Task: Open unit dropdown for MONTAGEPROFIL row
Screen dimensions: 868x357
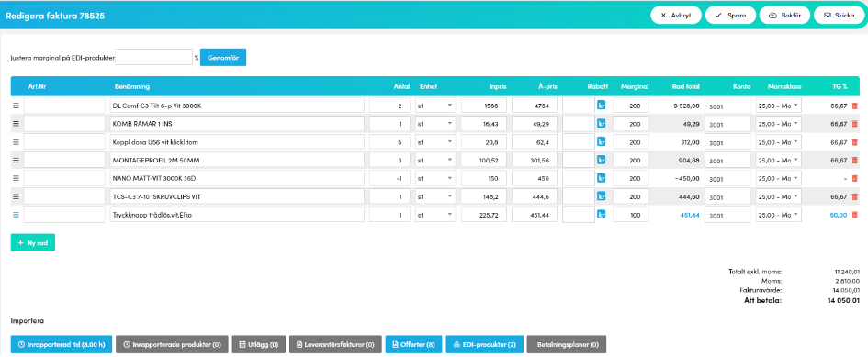Action: pyautogui.click(x=435, y=160)
